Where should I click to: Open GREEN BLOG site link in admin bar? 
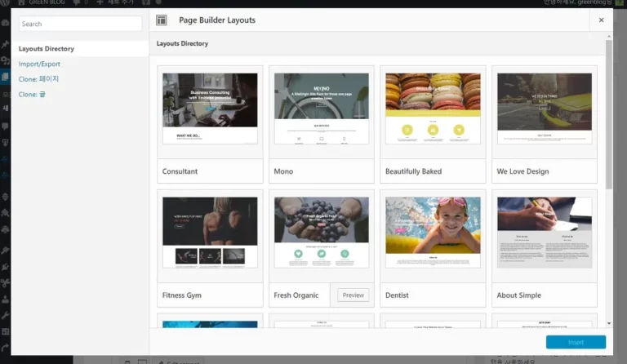click(41, 2)
